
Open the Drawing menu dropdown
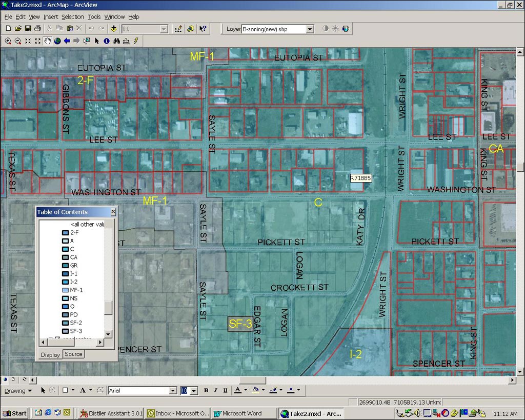18,391
